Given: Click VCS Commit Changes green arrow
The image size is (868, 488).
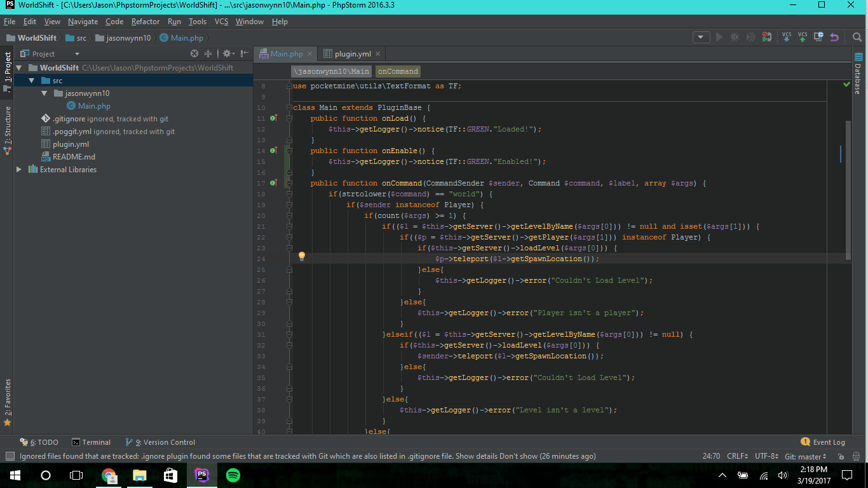Looking at the screenshot, I should click(x=803, y=37).
